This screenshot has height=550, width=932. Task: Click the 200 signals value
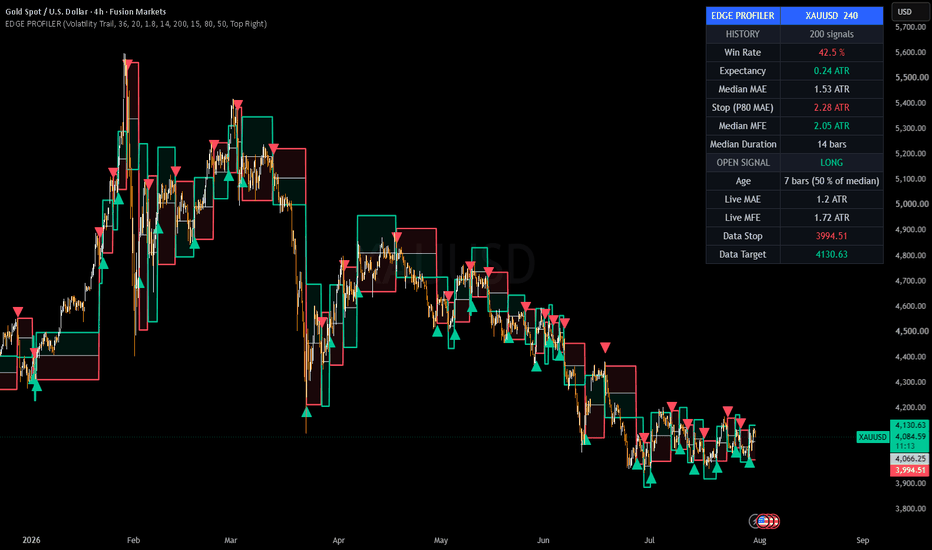coord(832,34)
